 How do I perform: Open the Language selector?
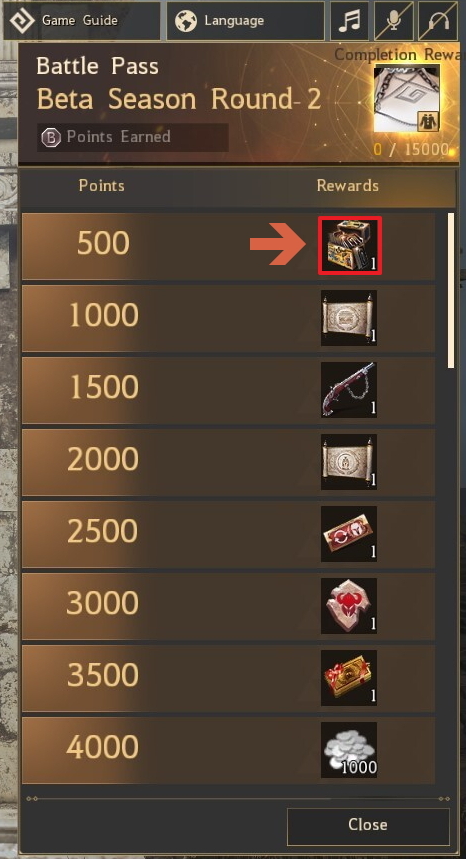click(245, 21)
